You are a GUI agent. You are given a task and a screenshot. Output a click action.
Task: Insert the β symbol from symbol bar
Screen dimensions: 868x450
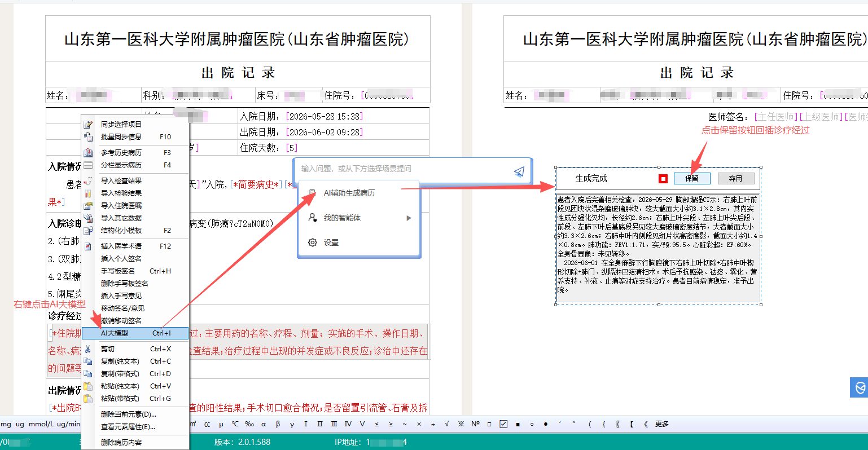[278, 424]
